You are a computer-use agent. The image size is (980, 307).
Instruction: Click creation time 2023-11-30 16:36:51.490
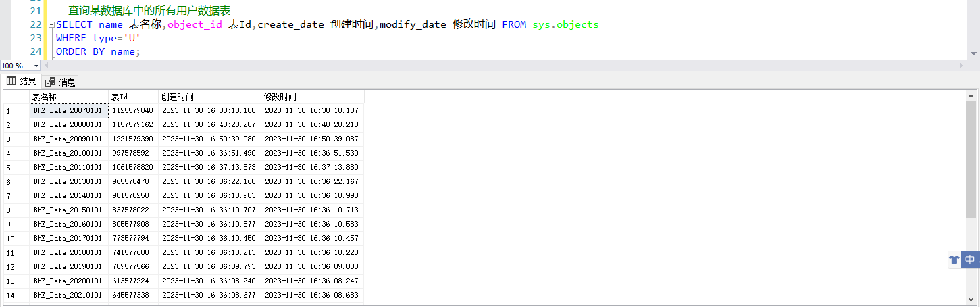[209, 153]
